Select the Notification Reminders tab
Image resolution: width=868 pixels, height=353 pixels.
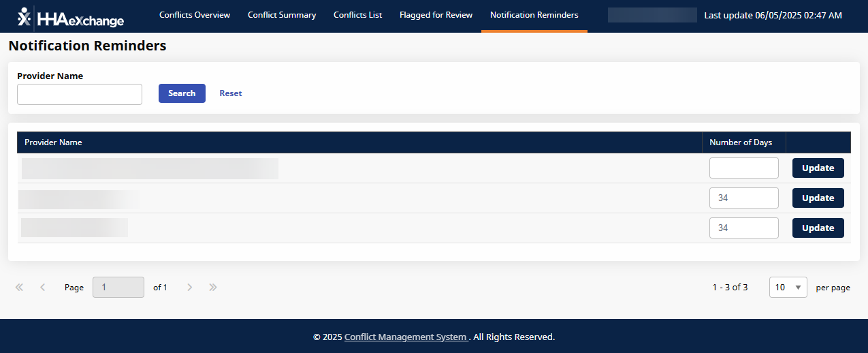click(x=534, y=15)
